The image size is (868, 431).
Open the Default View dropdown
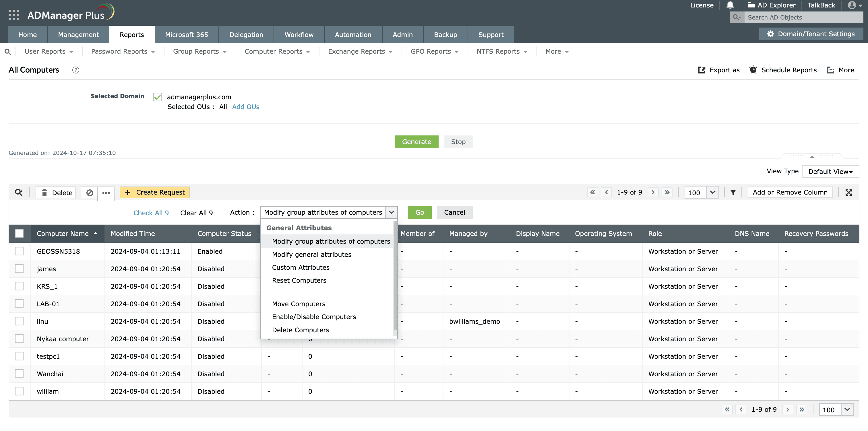(x=830, y=171)
